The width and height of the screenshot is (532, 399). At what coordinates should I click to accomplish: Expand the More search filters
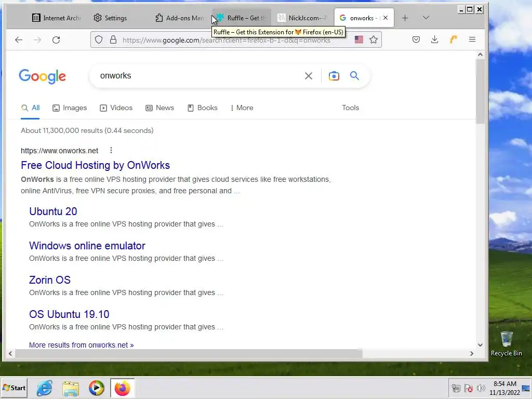[x=242, y=108]
